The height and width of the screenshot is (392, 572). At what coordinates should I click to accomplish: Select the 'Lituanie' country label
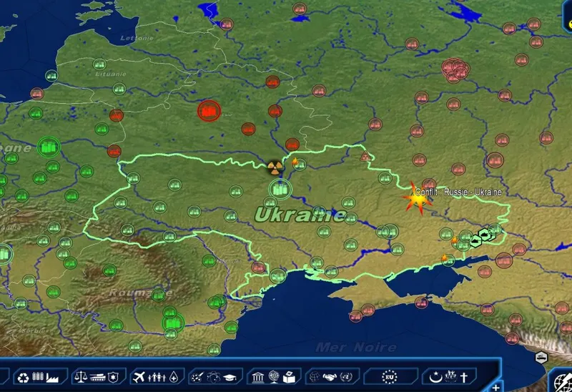click(x=111, y=74)
